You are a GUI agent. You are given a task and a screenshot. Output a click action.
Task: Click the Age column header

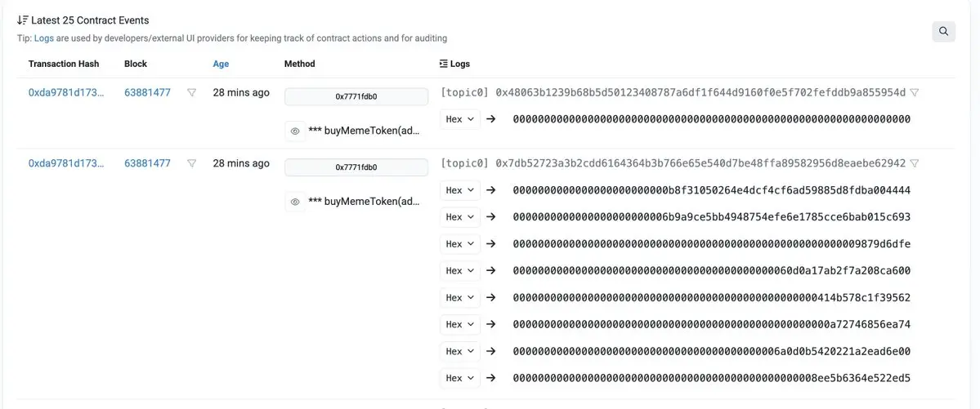[x=221, y=64]
